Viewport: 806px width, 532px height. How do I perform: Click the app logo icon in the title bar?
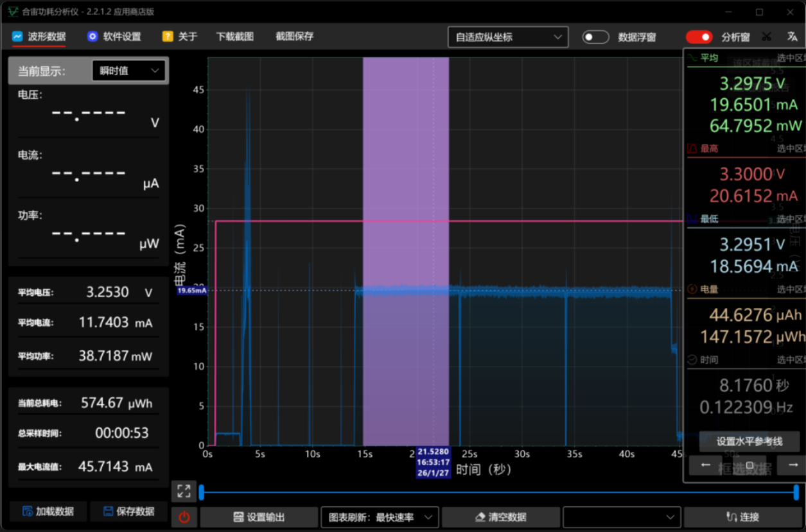pos(12,12)
